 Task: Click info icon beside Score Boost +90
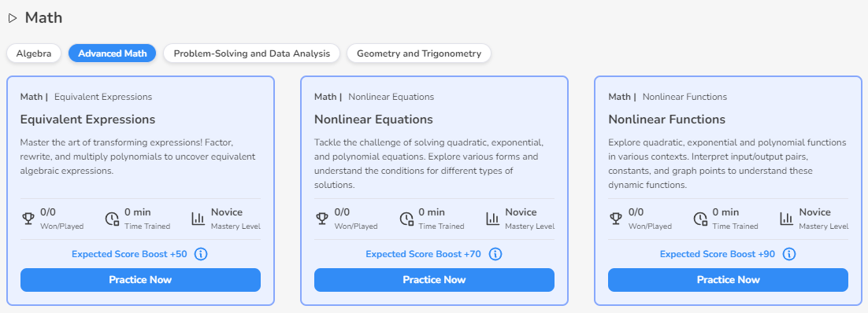[789, 254]
